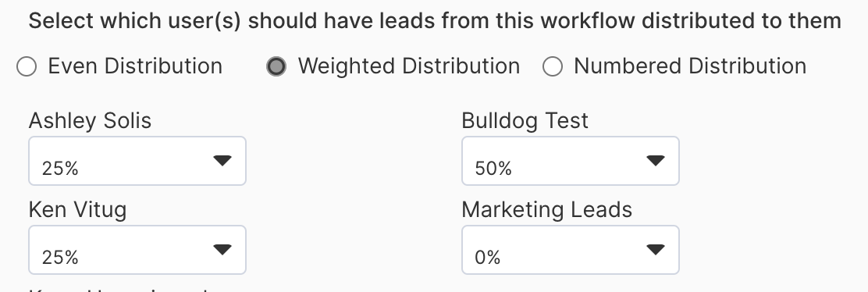868x292 pixels.
Task: Click the Ashley Solis name label
Action: 90,121
